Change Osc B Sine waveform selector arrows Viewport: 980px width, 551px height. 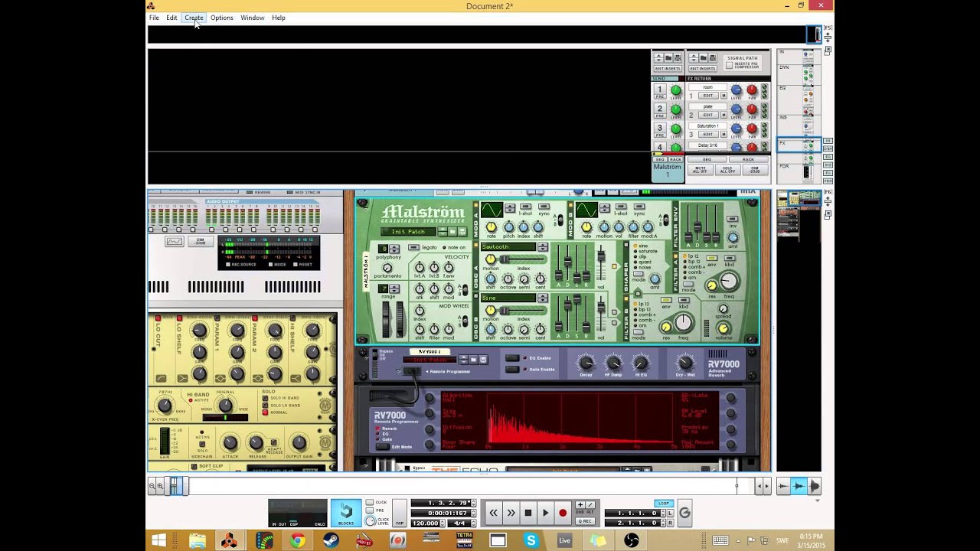542,298
